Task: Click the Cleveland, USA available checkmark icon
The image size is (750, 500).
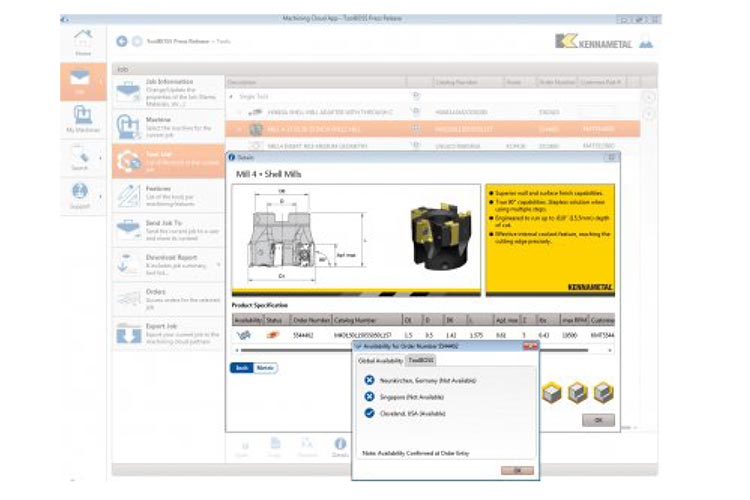Action: tap(369, 413)
